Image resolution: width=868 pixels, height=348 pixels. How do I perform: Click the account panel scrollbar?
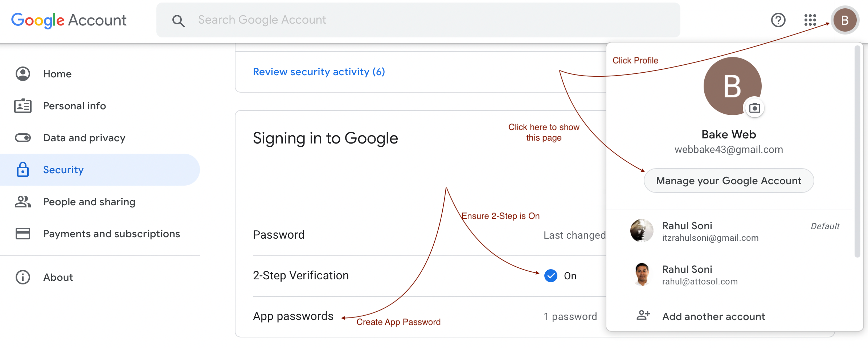(857, 151)
